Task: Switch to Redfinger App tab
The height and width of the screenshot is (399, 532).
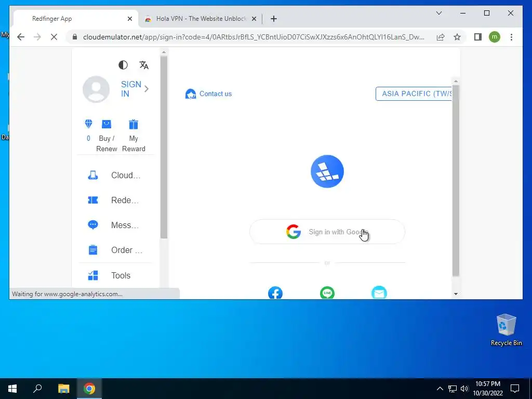Action: tap(75, 19)
